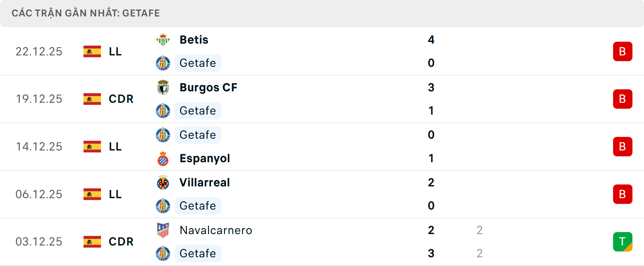Click the 06.12.25 match date

pyautogui.click(x=39, y=194)
